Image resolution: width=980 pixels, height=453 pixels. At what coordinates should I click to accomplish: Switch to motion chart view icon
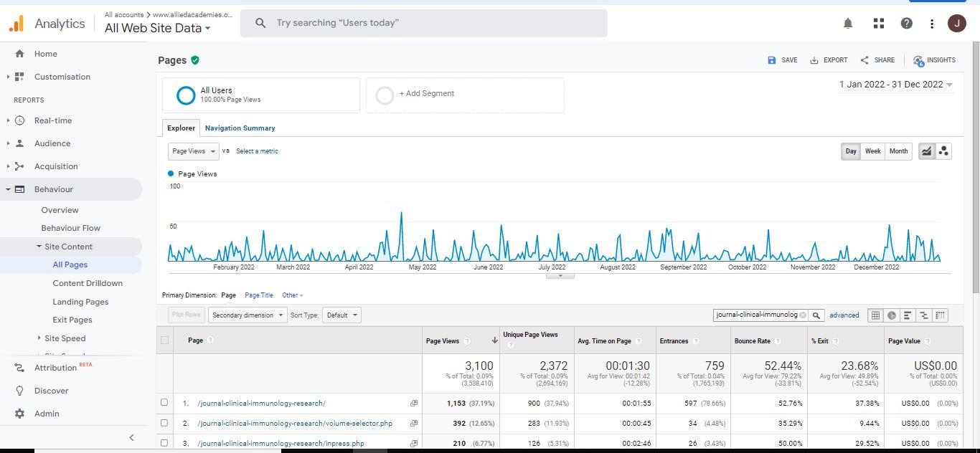click(x=944, y=151)
